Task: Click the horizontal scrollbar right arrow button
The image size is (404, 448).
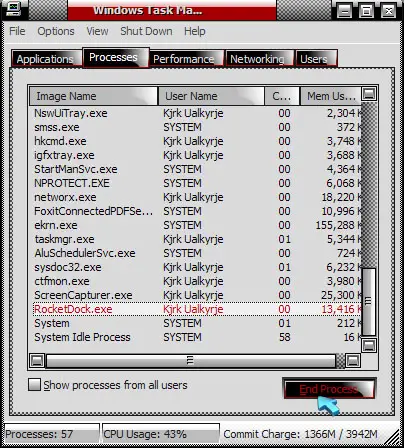Action: pyautogui.click(x=353, y=360)
